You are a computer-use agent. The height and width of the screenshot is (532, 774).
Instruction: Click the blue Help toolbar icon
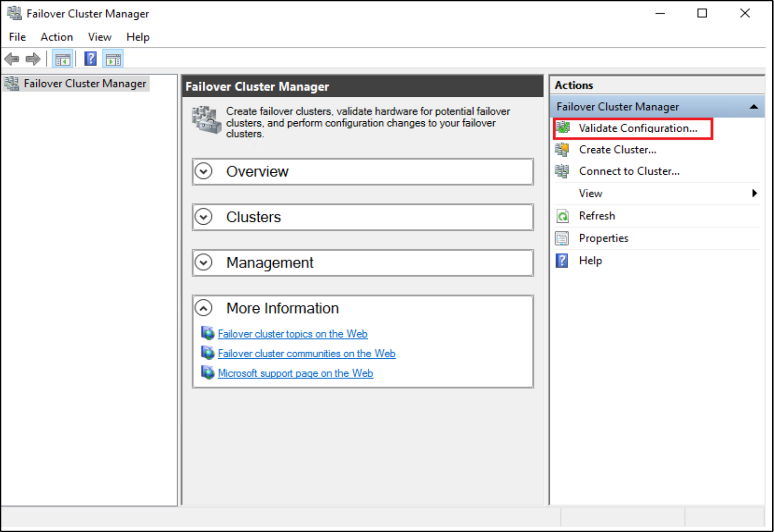91,59
